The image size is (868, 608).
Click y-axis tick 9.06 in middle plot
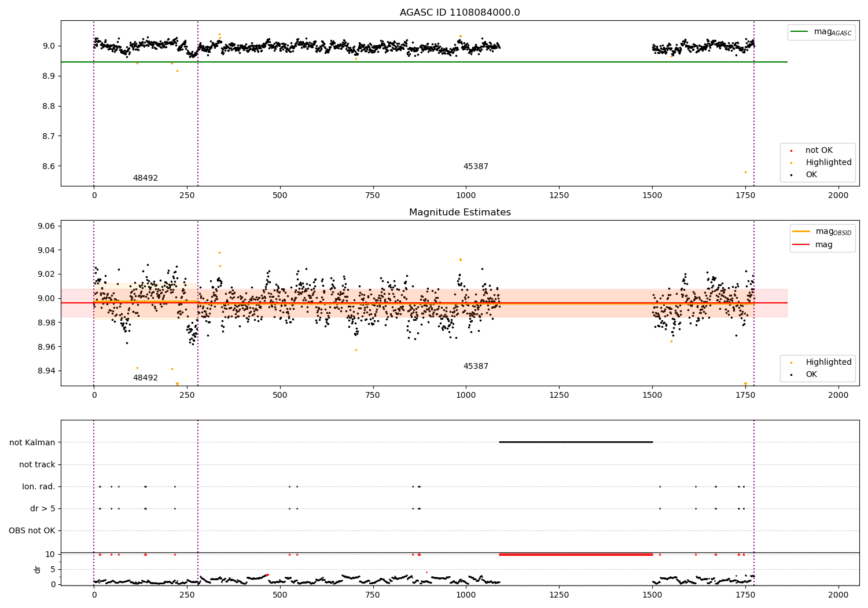(x=46, y=226)
